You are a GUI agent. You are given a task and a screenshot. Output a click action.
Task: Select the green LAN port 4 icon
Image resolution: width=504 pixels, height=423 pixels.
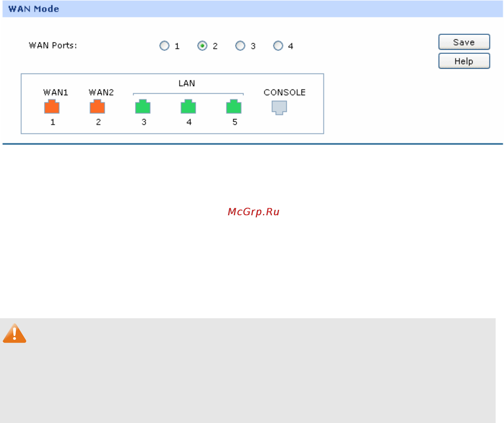click(188, 106)
